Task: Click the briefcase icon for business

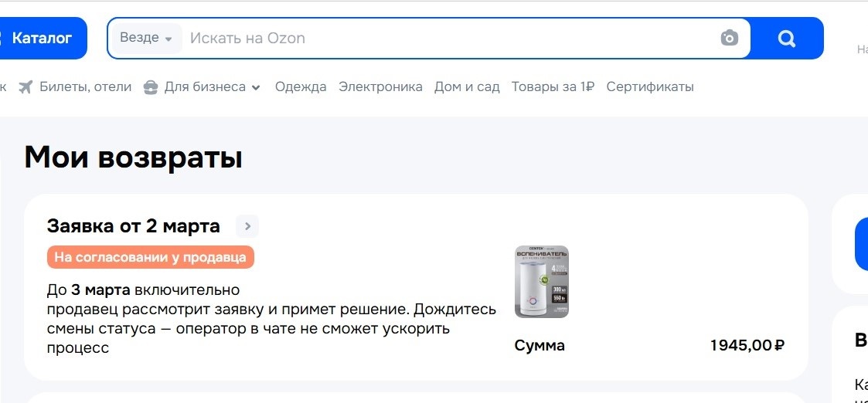Action: coord(151,87)
